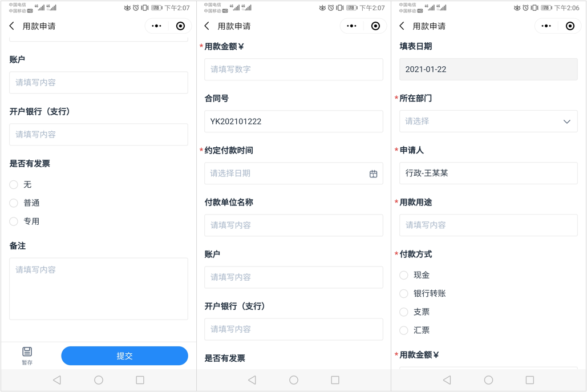The height and width of the screenshot is (392, 587).
Task: Tap back arrow in right phone screen header
Action: [402, 26]
